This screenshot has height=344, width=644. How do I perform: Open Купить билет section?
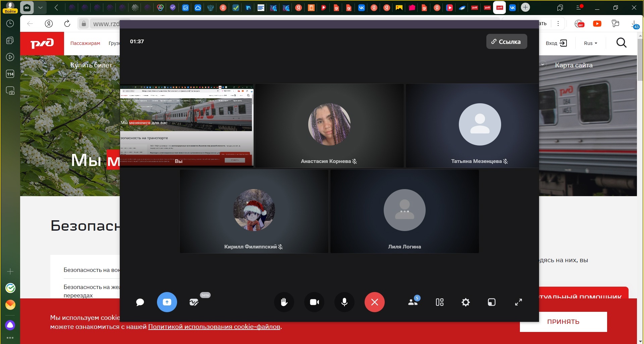point(91,65)
